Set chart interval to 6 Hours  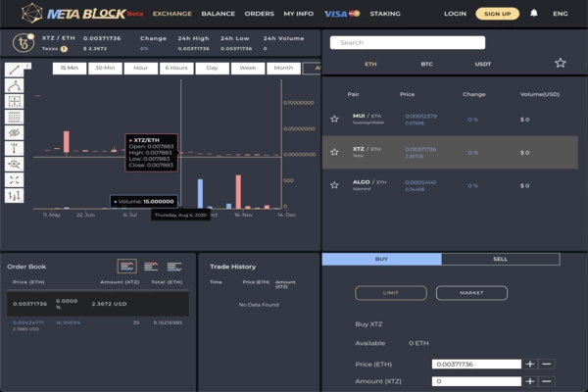click(176, 69)
